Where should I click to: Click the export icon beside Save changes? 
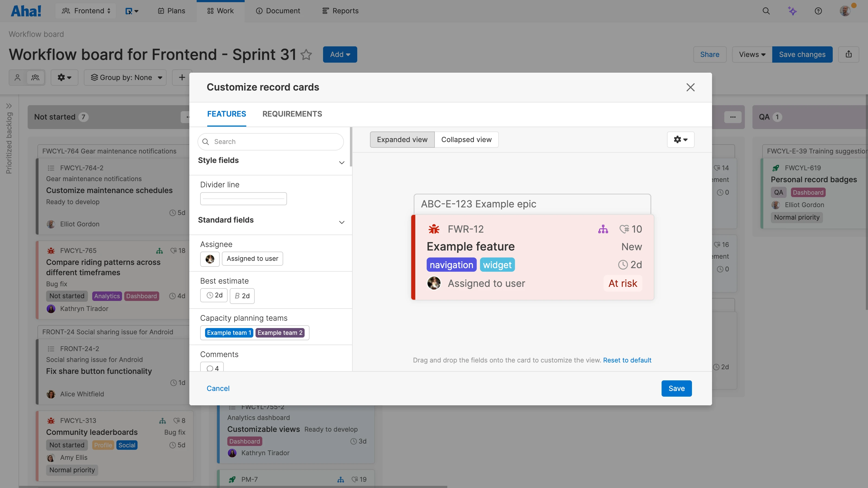click(849, 54)
